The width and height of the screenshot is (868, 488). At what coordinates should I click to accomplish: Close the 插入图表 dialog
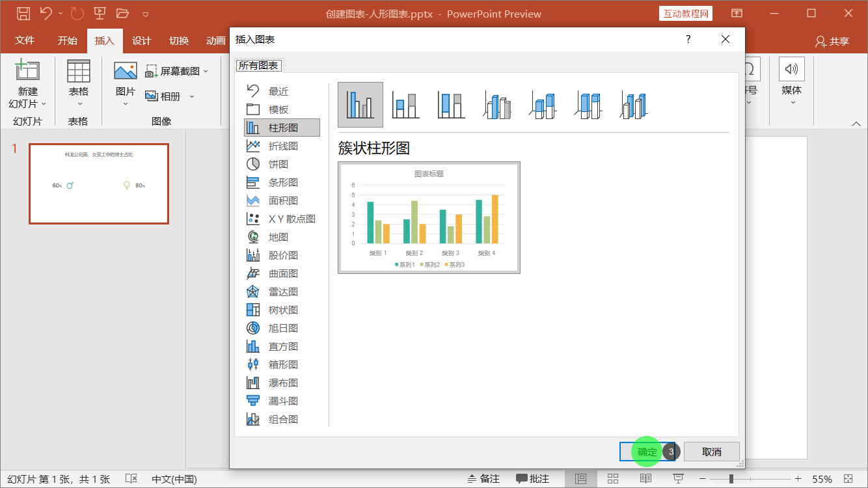click(726, 39)
